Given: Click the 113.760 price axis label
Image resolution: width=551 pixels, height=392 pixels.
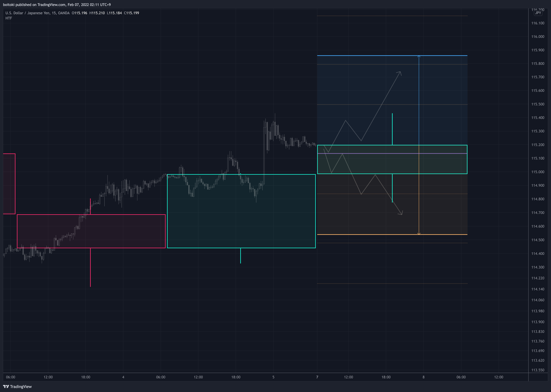Looking at the screenshot, I should [538, 341].
